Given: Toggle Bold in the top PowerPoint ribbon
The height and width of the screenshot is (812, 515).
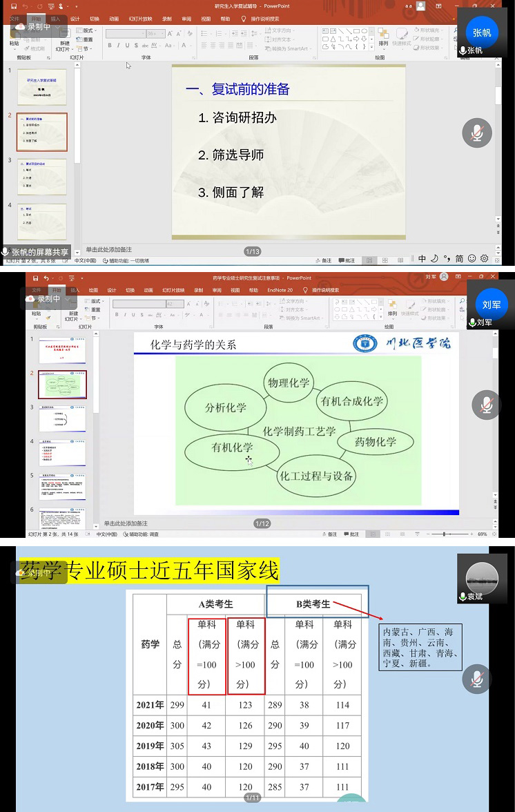Looking at the screenshot, I should coord(109,46).
